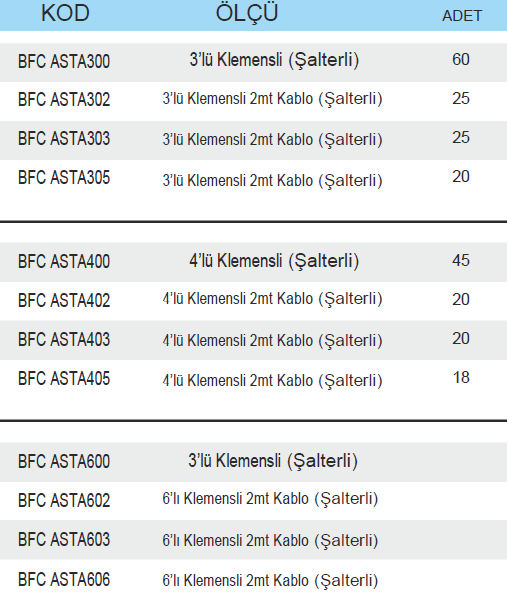Viewport: 507px width, 602px height.
Task: Click the ÖLÇÜ column header
Action: (x=247, y=12)
